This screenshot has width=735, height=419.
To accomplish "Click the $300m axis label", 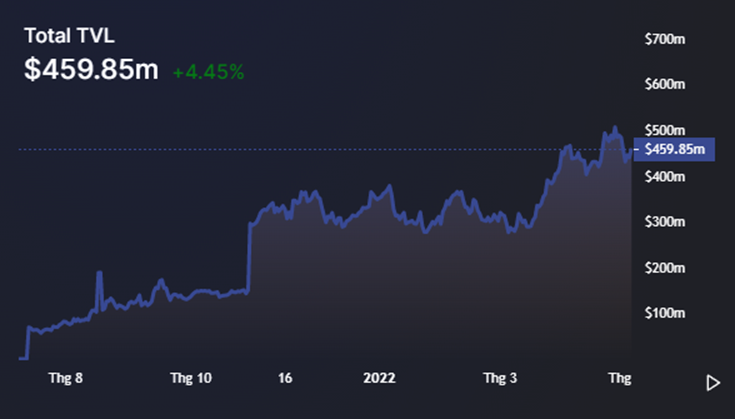I will click(665, 222).
